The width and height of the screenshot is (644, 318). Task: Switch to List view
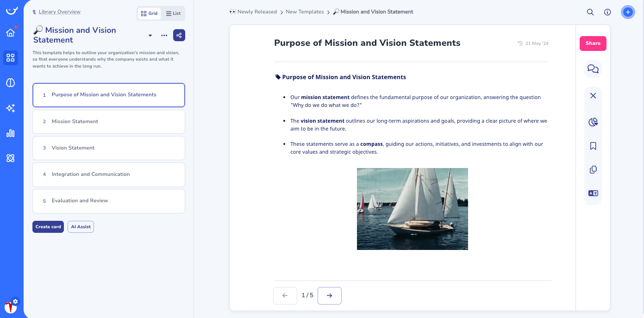coord(173,13)
